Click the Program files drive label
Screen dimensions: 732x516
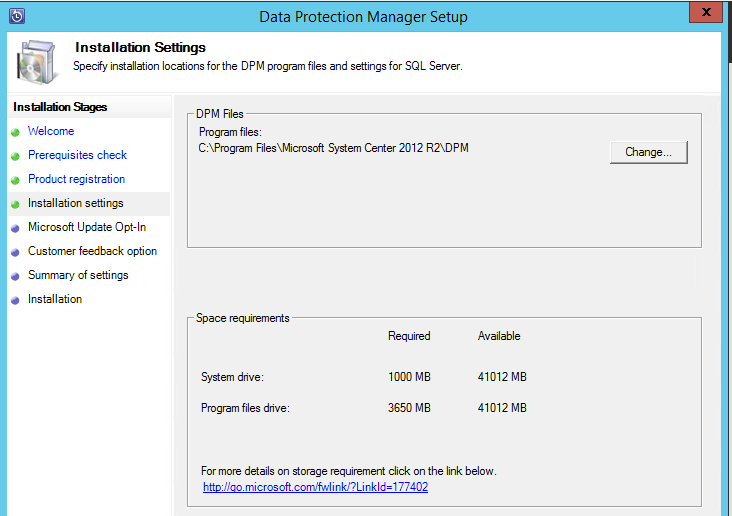click(x=245, y=408)
